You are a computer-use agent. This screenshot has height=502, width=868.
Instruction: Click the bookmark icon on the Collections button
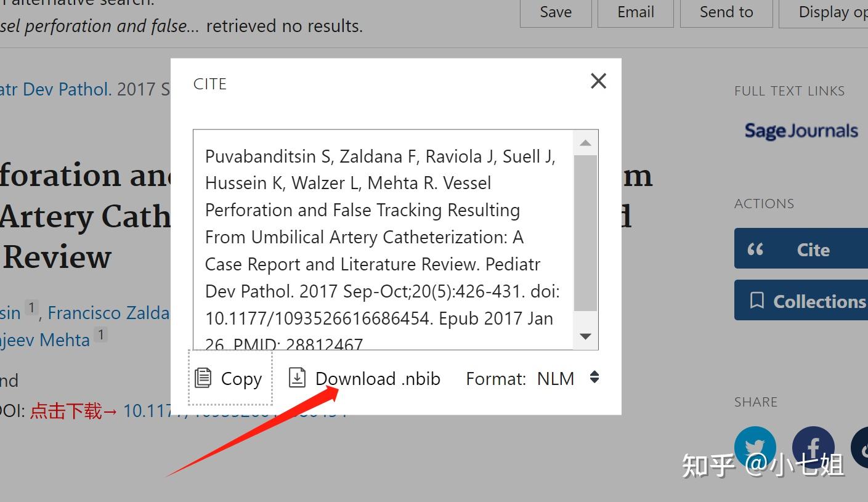coord(756,301)
